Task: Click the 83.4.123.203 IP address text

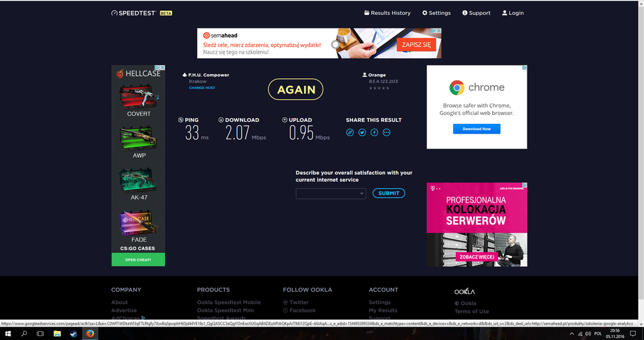Action: coord(383,81)
